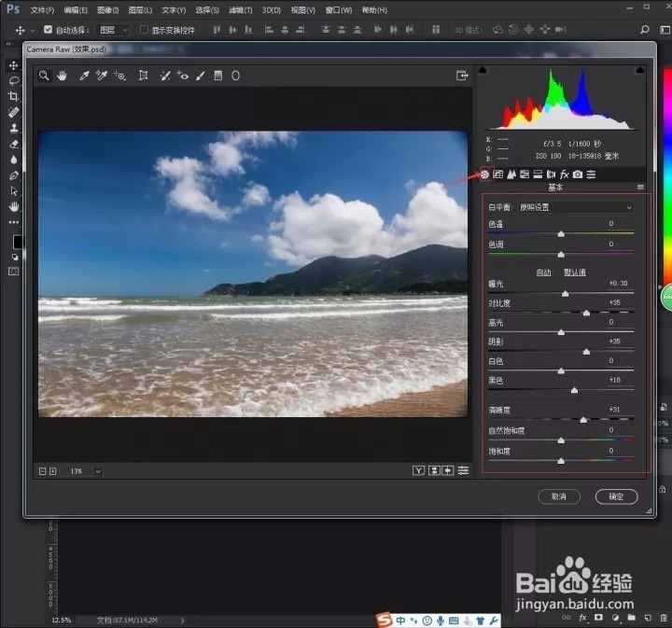
Task: Switch to the Detail panel tab
Action: 511,174
